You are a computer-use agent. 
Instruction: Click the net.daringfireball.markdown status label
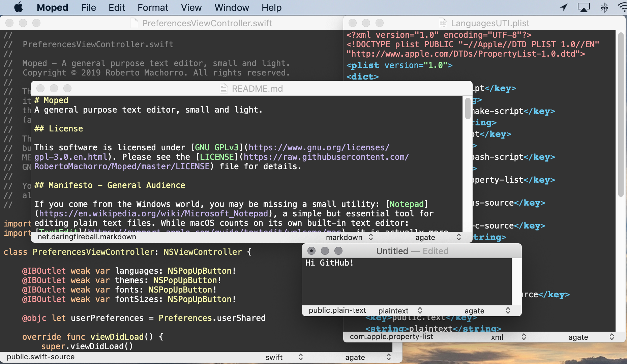(87, 237)
